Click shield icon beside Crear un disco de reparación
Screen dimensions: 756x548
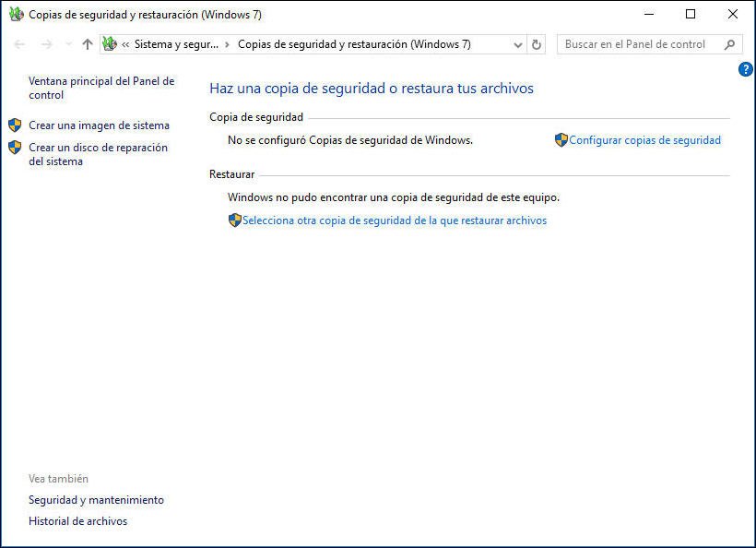(15, 148)
